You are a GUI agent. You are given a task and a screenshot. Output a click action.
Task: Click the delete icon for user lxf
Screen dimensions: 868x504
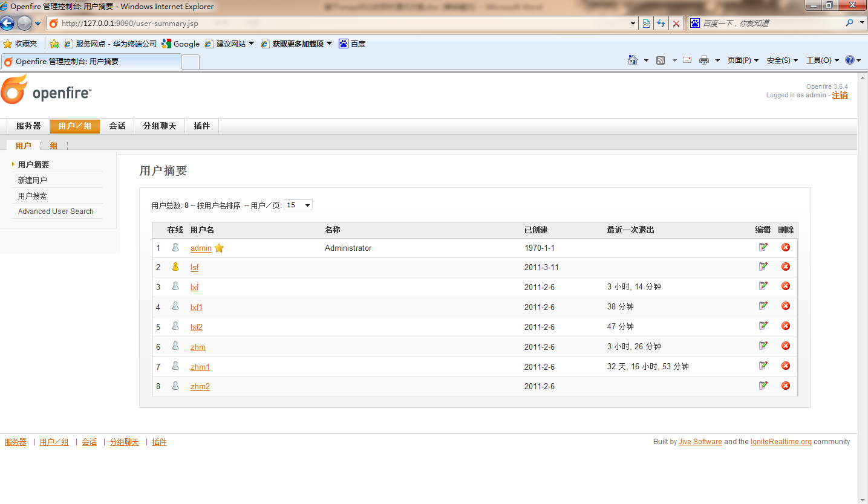click(786, 286)
